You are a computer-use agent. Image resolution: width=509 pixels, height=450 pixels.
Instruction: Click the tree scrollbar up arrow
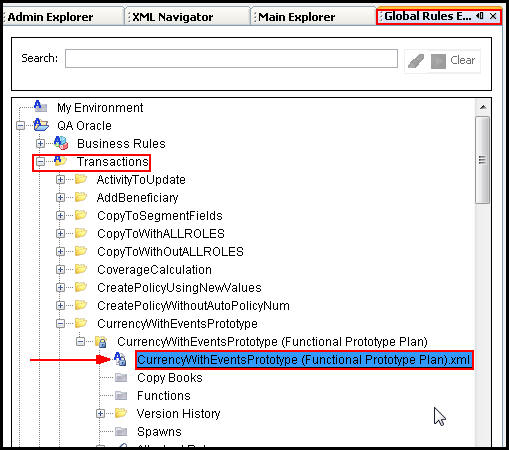(483, 107)
